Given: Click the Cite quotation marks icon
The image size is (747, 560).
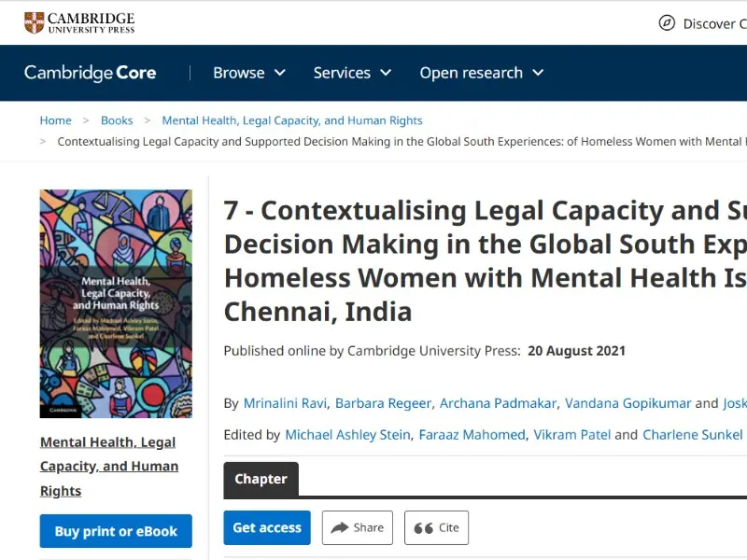Looking at the screenshot, I should [424, 528].
